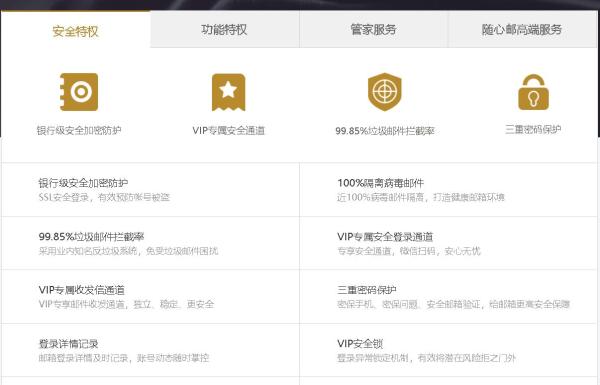Click the safe icon for bank-level encryption
The height and width of the screenshot is (385, 600).
[x=79, y=92]
